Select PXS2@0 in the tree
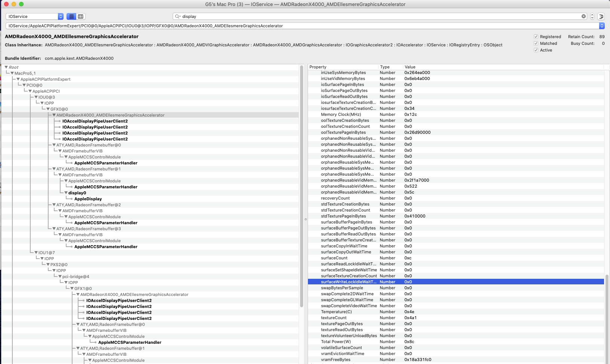 [x=59, y=265]
